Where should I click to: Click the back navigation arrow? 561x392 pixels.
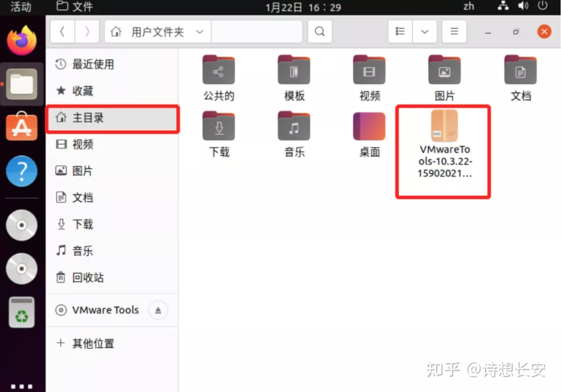point(62,31)
